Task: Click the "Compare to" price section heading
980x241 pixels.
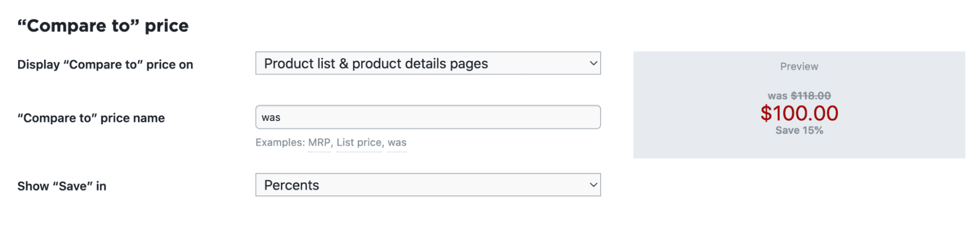Action: (x=103, y=25)
